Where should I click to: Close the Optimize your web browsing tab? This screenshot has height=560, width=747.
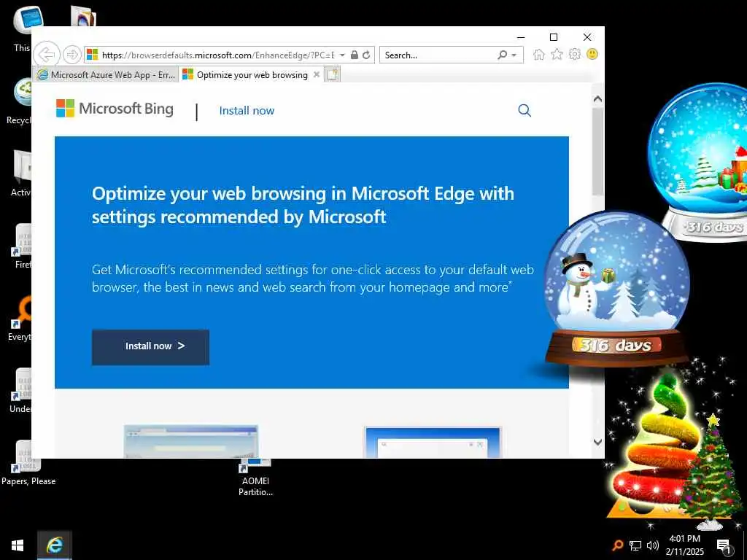pyautogui.click(x=317, y=74)
